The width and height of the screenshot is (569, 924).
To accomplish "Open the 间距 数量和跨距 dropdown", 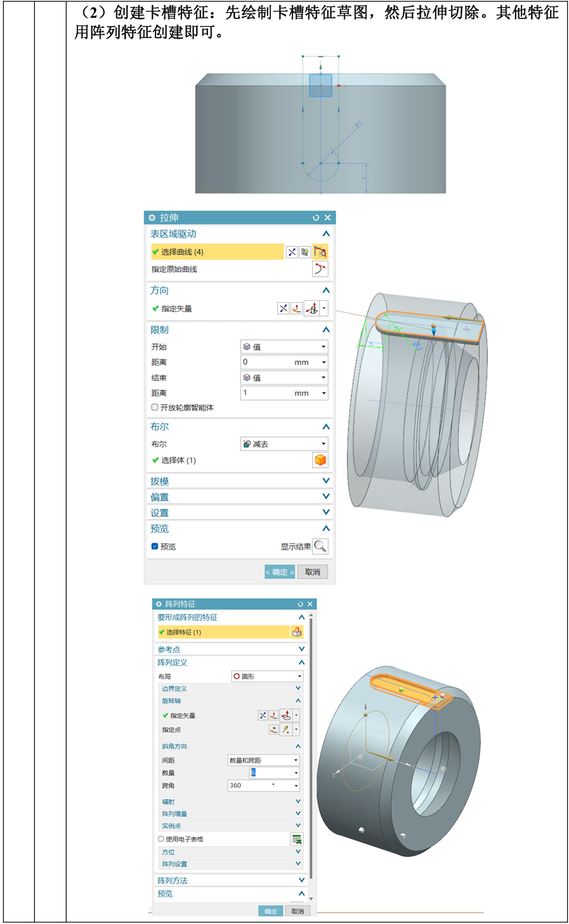I will [263, 760].
